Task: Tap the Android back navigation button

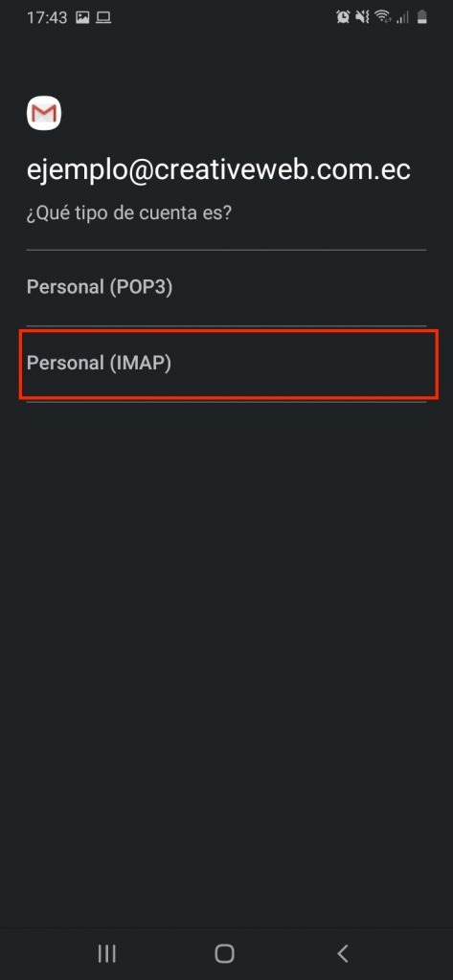Action: (x=342, y=953)
